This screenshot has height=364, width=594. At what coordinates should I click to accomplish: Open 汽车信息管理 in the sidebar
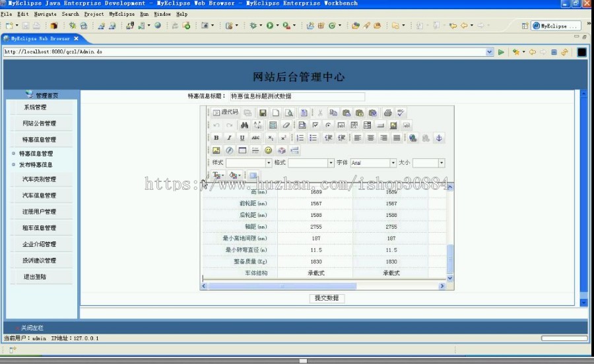point(39,195)
